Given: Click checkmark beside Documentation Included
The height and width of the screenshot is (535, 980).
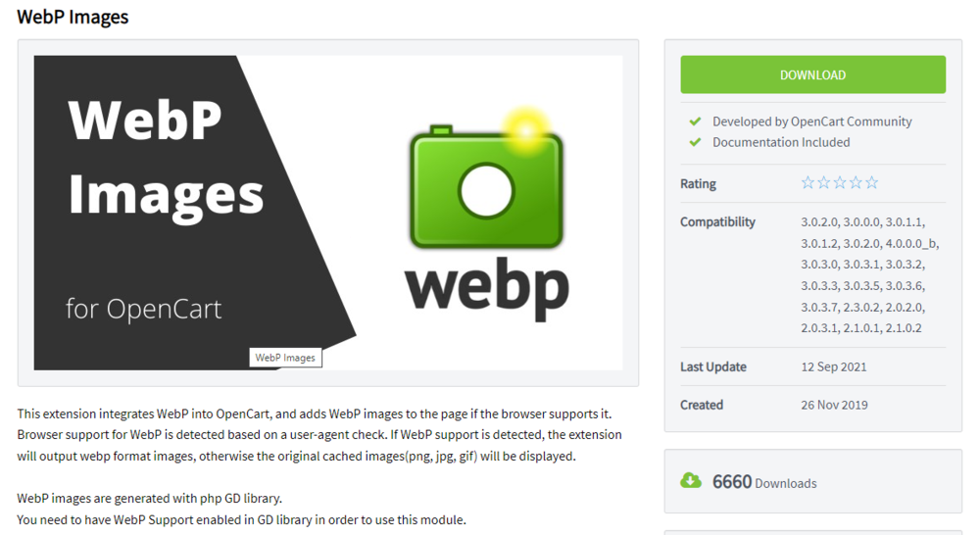Looking at the screenshot, I should [695, 142].
